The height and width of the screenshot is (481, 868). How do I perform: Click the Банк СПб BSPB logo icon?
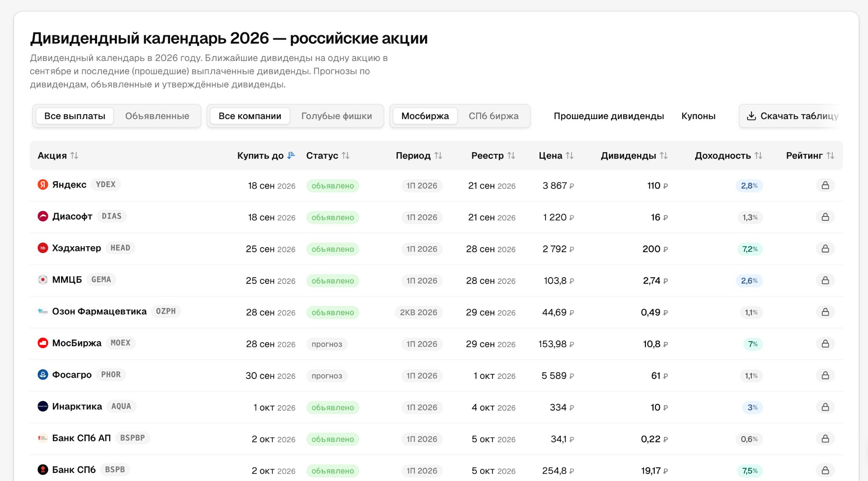pyautogui.click(x=43, y=470)
